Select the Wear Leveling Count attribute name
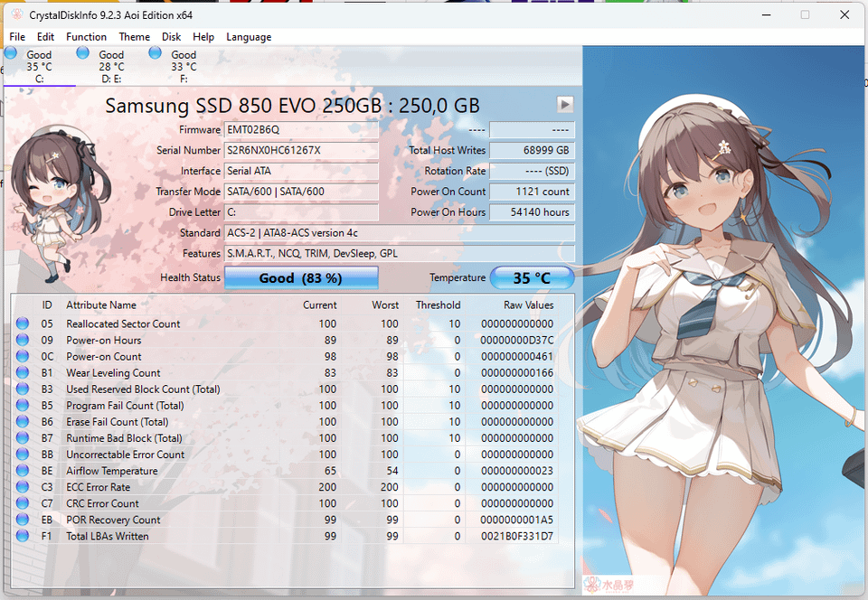 coord(113,372)
